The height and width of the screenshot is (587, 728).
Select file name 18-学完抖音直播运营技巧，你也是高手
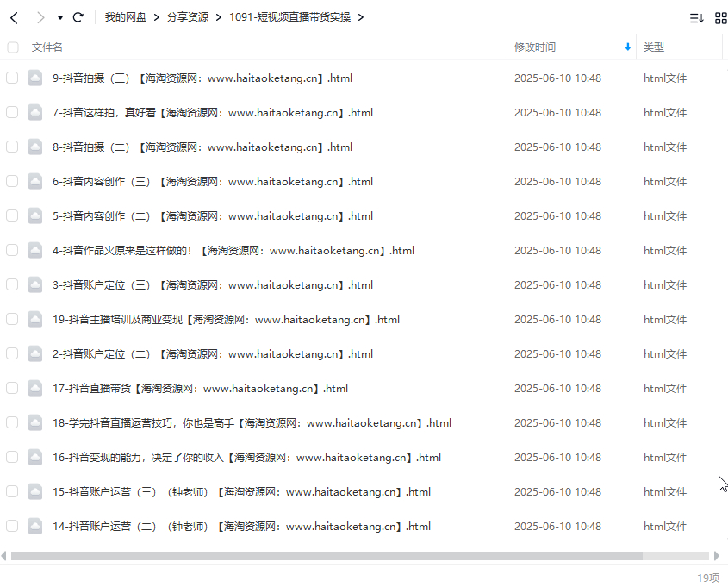coord(252,423)
